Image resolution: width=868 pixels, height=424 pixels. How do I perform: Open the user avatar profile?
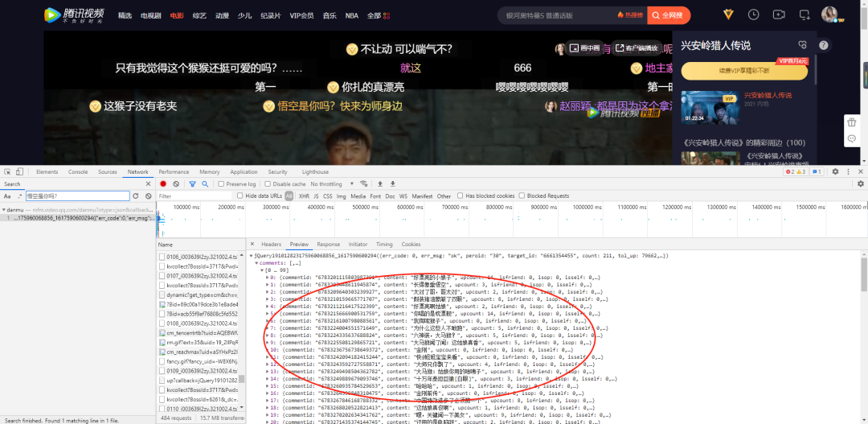point(829,14)
